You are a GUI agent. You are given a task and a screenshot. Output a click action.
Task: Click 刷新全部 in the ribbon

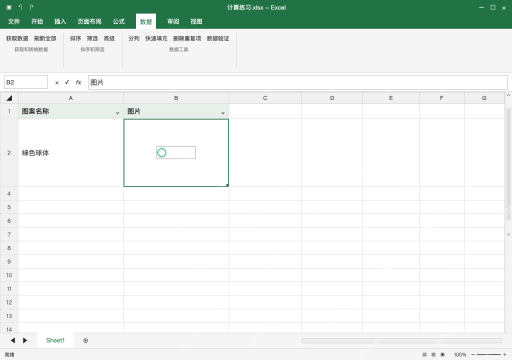(45, 39)
